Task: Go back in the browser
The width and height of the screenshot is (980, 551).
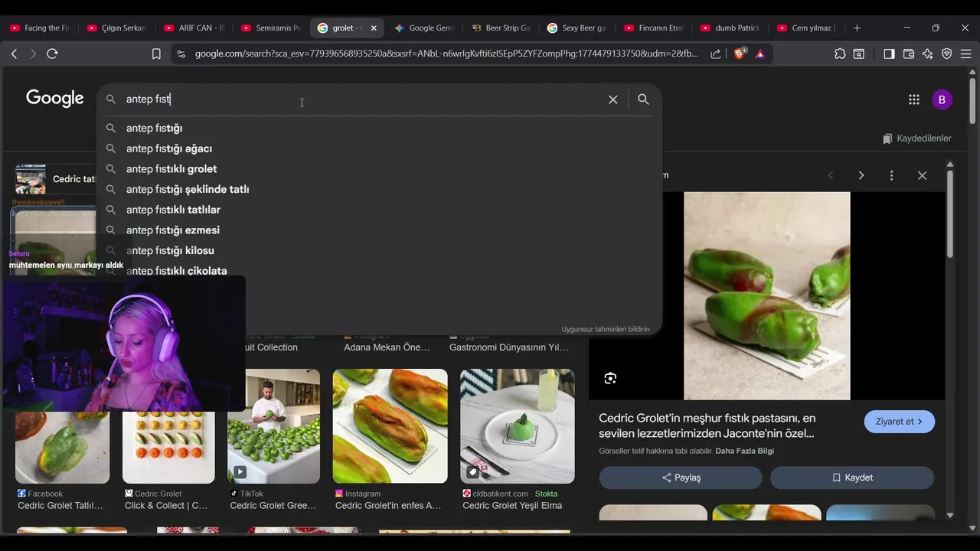Action: (x=14, y=54)
